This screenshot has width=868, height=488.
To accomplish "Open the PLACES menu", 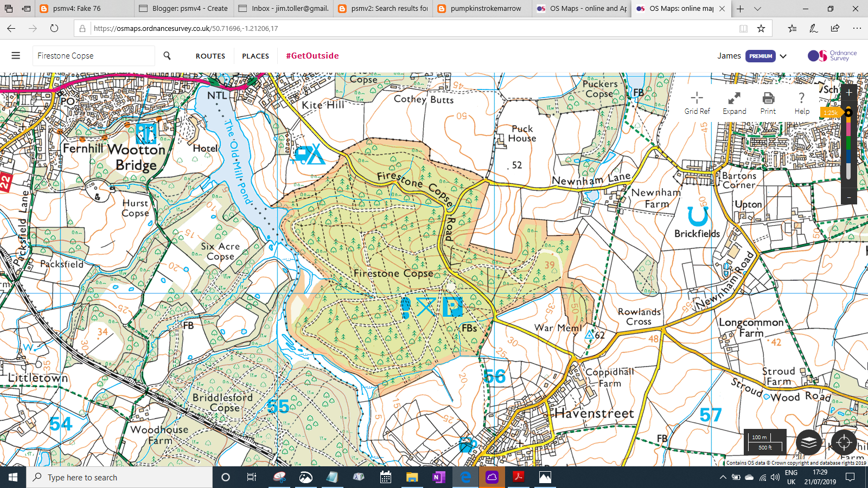I will [x=255, y=56].
